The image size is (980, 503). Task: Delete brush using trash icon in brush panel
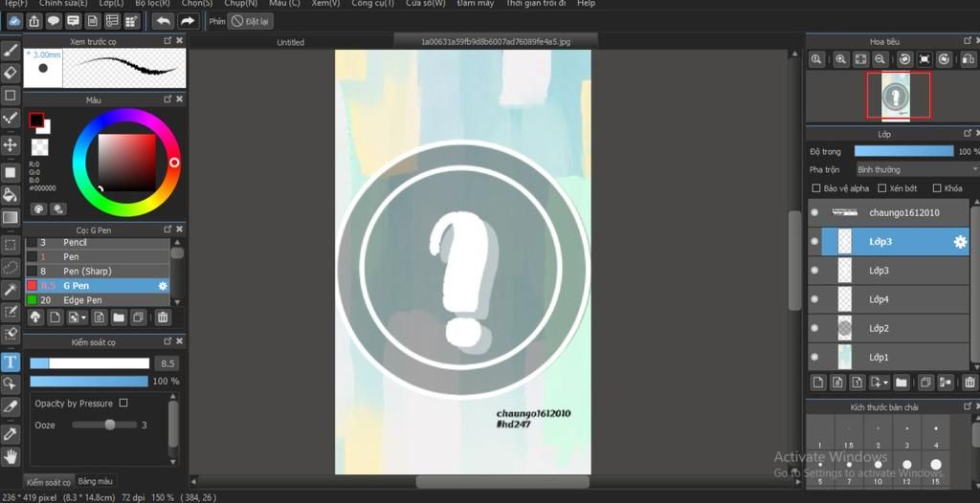163,317
